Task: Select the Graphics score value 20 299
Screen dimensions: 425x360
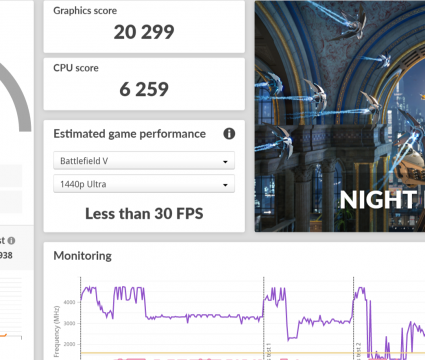Action: 144,32
